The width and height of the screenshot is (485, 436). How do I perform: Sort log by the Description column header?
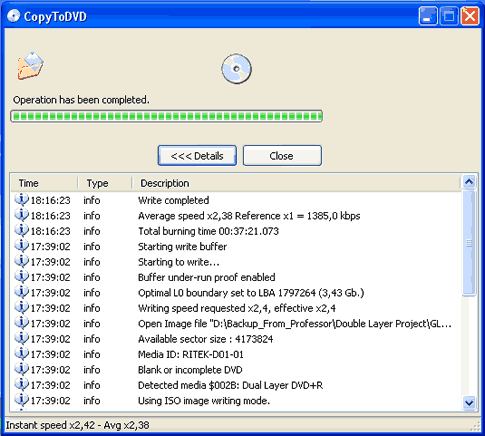point(296,183)
